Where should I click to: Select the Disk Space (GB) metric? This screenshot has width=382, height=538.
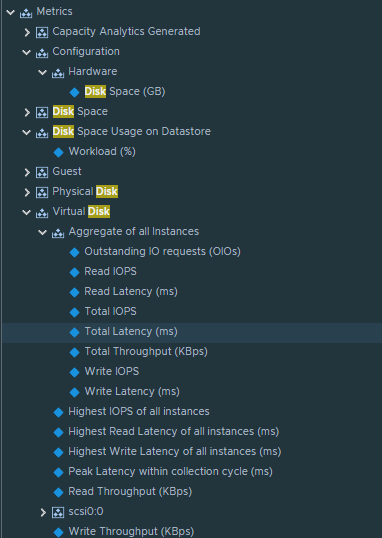point(125,92)
